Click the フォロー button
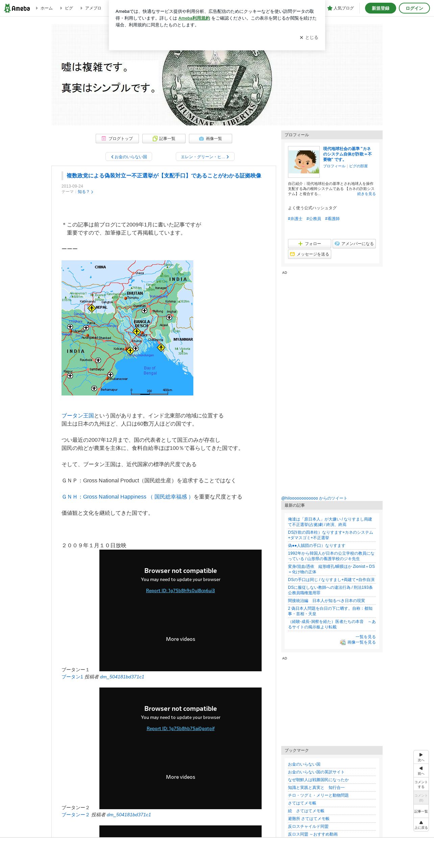Screen dimensions: 434x868 (x=310, y=244)
